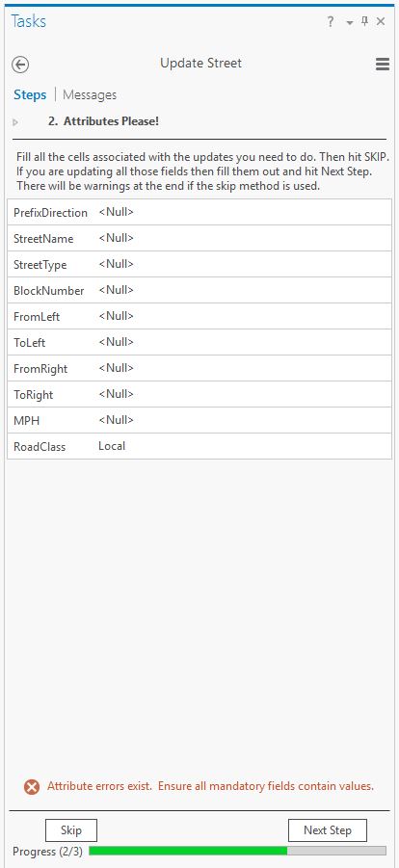Edit the FromLeft value cell

tap(243, 317)
